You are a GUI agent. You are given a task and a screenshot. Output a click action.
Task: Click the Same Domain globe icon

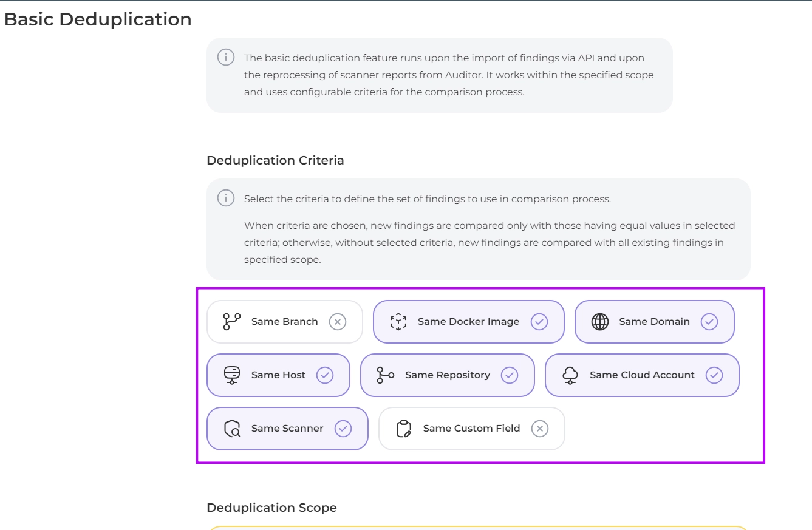coord(600,322)
